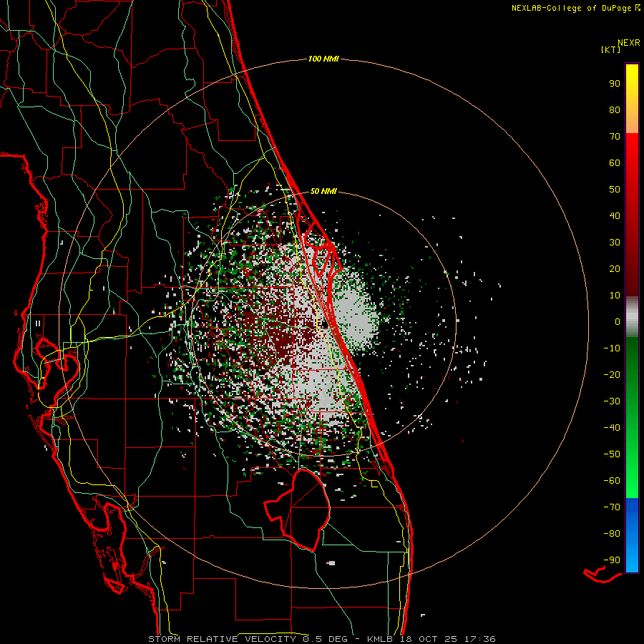Click the -40 value on velocity scale
Viewport: 644px width, 644px height.
coord(612,428)
